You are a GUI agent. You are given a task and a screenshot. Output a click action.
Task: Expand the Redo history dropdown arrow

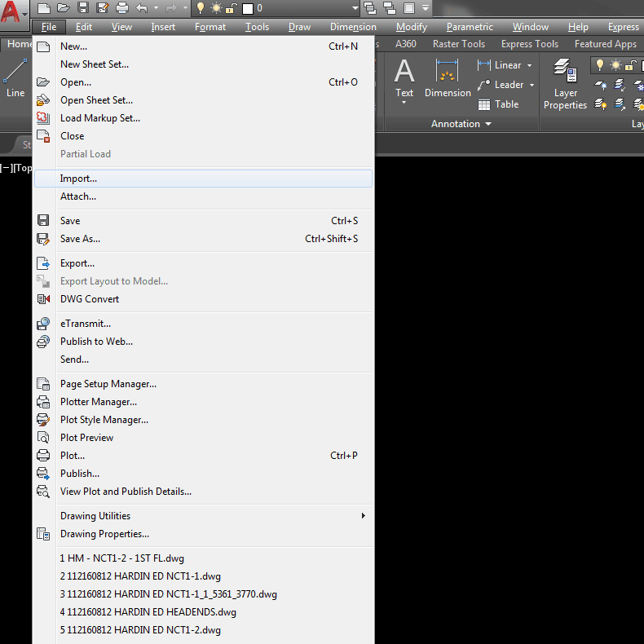point(185,8)
